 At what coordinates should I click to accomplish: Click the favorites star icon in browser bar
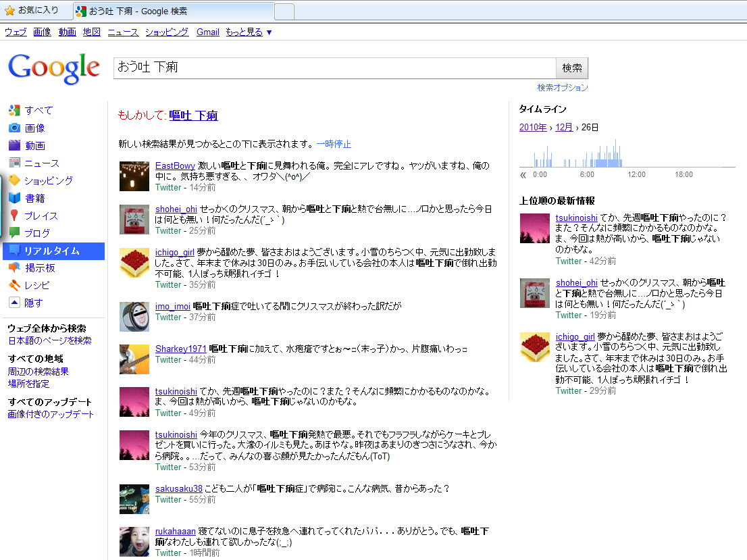9,11
